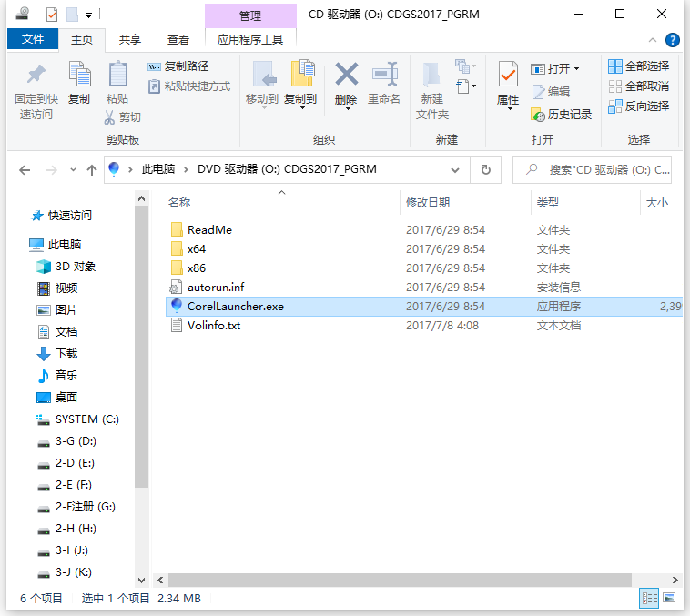690x616 pixels.
Task: Click the Copy icon in the ribbon
Action: tap(79, 75)
